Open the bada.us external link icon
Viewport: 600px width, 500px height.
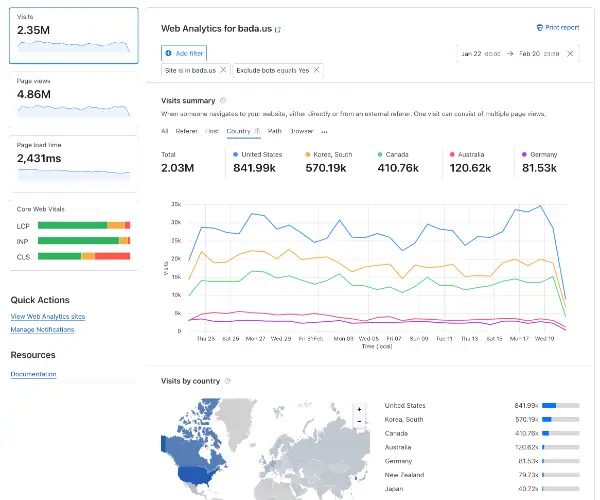coord(278,30)
